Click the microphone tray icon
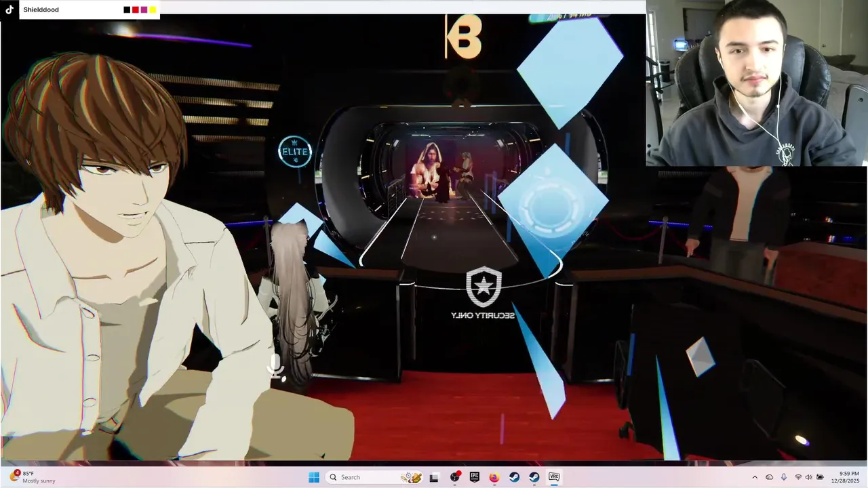The image size is (868, 488). pyautogui.click(x=784, y=477)
